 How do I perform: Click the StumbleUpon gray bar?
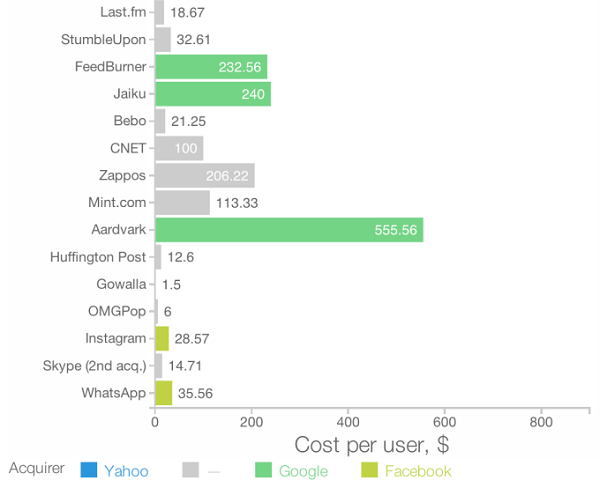point(163,39)
